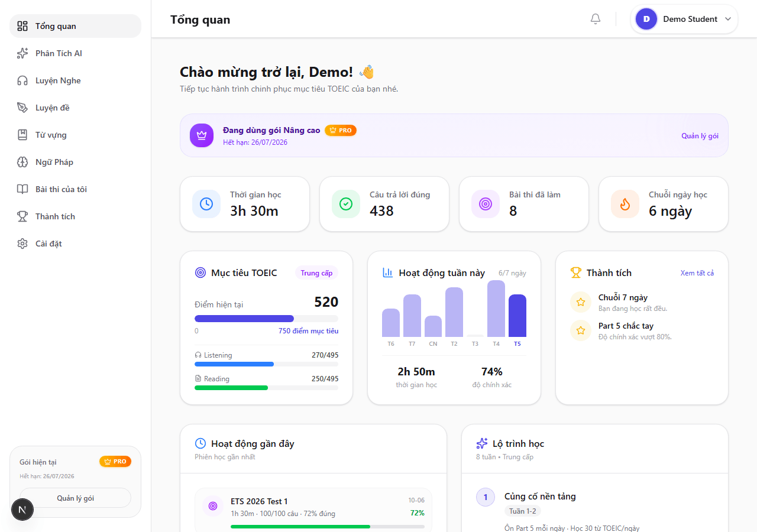Click the Cài đặt gear icon
This screenshot has height=532, width=757.
click(22, 244)
